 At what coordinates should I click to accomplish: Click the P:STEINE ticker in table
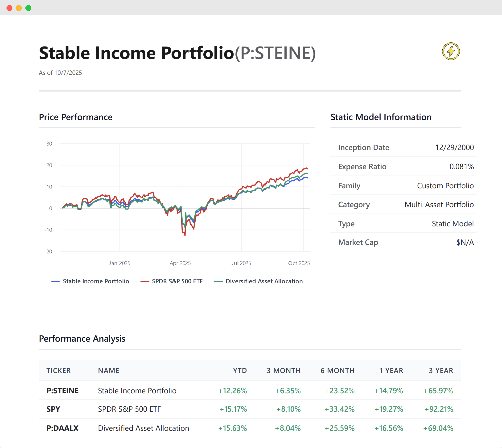tap(62, 391)
